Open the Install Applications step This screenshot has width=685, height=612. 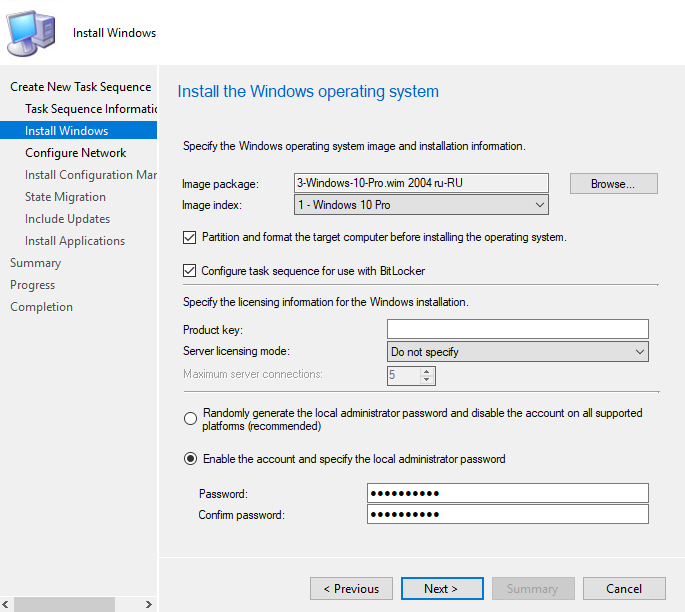click(75, 241)
